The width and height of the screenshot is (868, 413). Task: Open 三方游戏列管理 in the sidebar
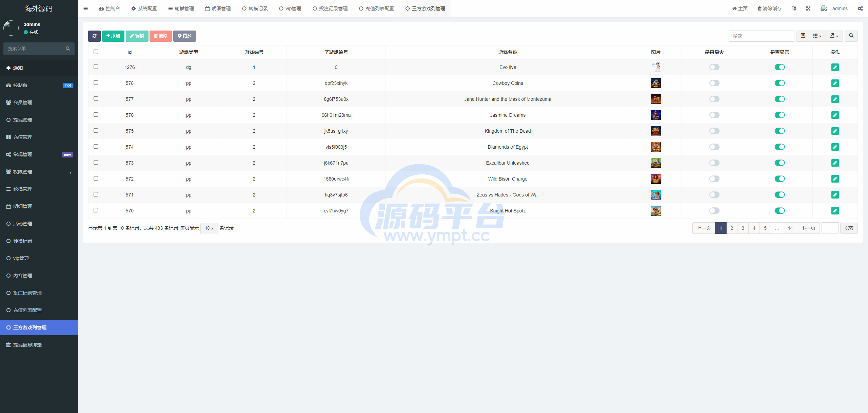(39, 327)
